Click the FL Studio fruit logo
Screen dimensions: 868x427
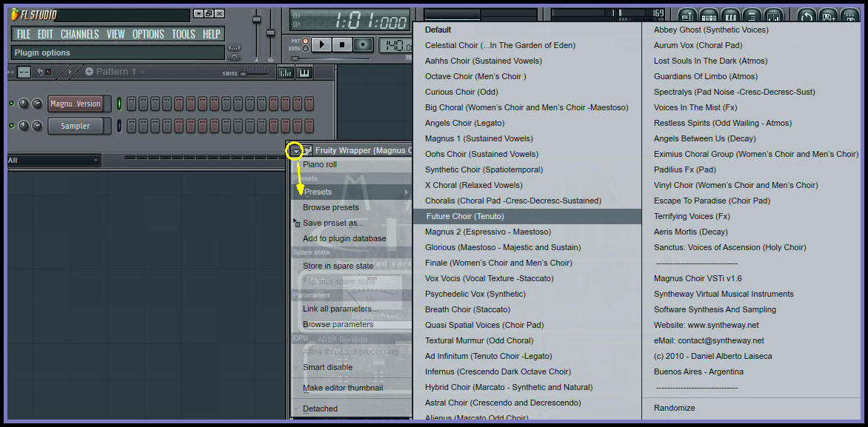click(15, 14)
